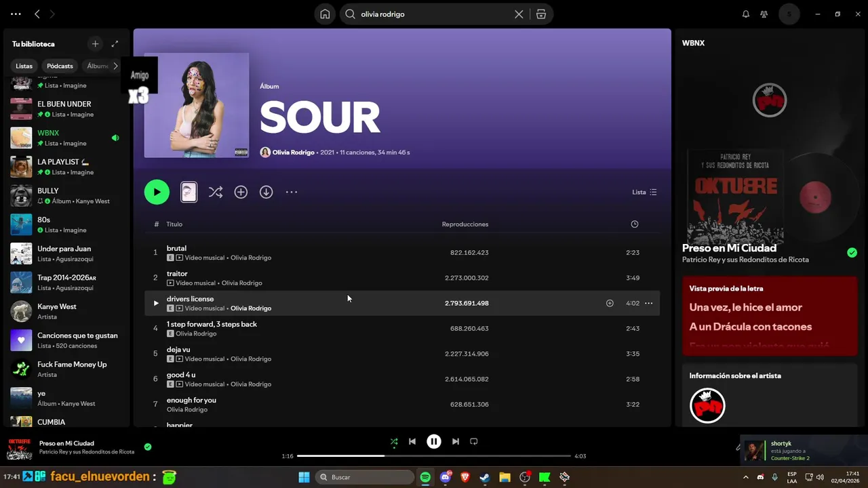Screen dimensions: 868x488
Task: Clear the search field with the X icon
Action: click(x=519, y=14)
